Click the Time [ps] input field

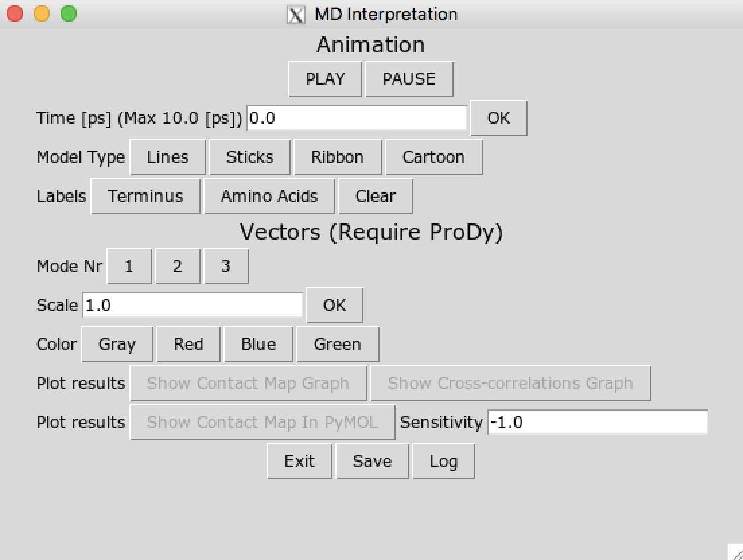coord(357,118)
